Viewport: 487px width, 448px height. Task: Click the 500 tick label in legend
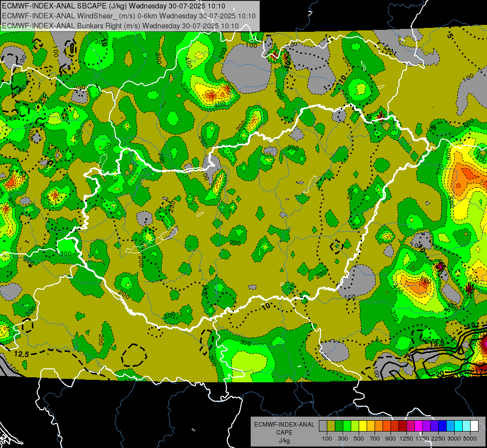pos(359,439)
